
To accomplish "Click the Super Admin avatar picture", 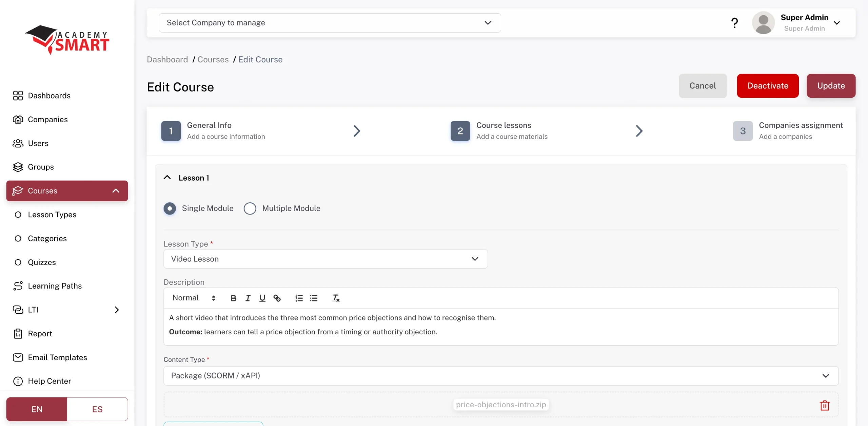I will click(763, 23).
